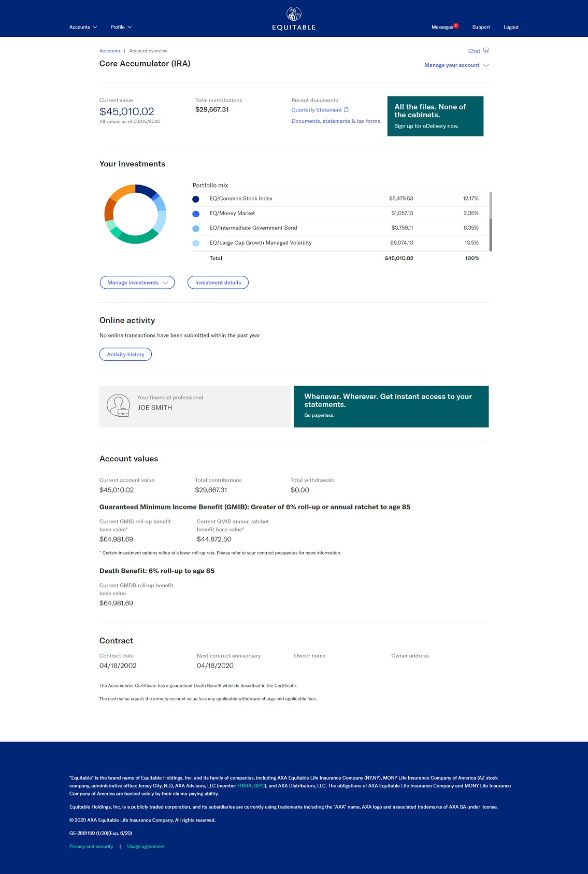Expand the Profile dropdown menu
The image size is (588, 874).
[x=121, y=27]
